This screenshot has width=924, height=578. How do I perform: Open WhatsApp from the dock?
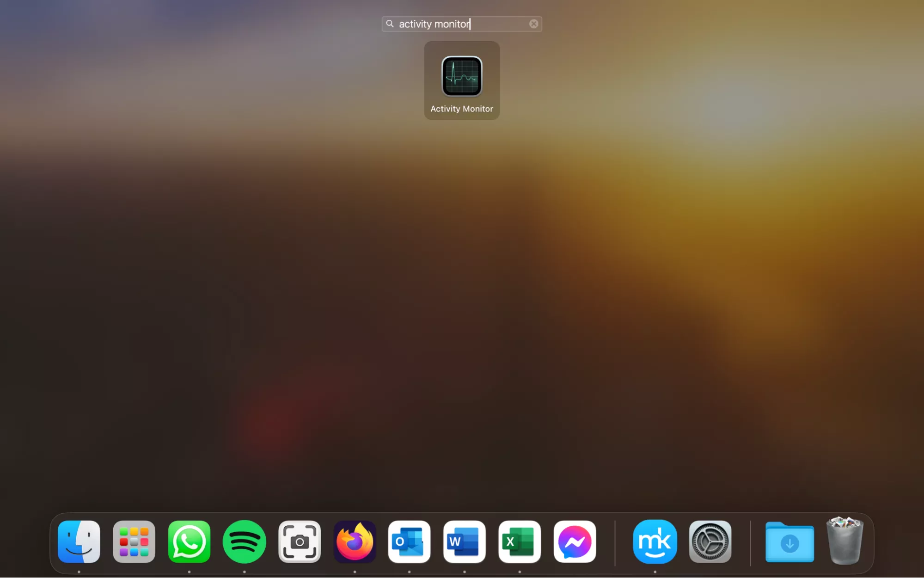(189, 541)
